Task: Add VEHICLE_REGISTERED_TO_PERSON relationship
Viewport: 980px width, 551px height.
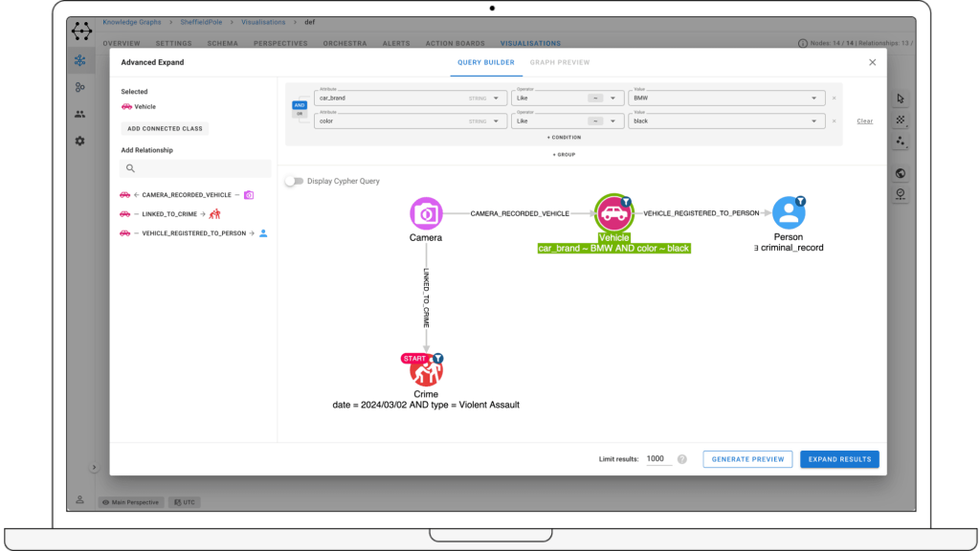Action: [193, 233]
